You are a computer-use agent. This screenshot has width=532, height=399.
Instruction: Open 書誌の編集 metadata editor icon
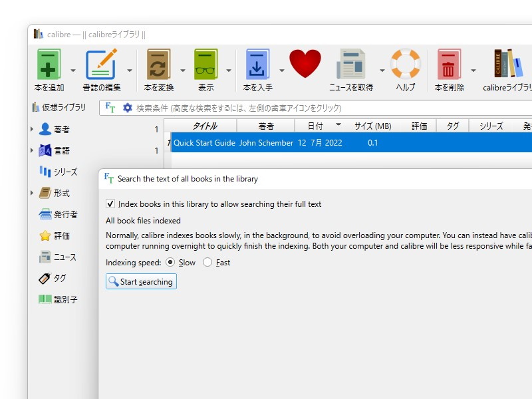tap(101, 65)
